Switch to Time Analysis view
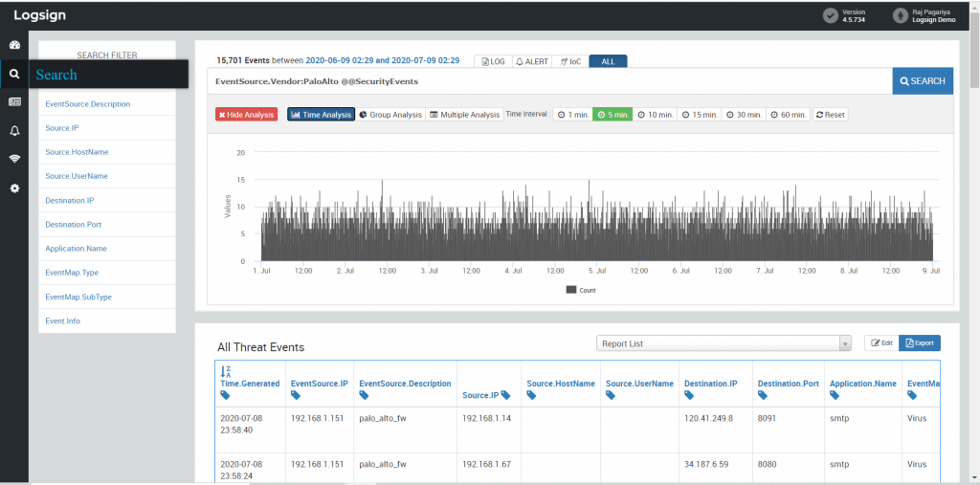This screenshot has height=485, width=980. pyautogui.click(x=322, y=115)
